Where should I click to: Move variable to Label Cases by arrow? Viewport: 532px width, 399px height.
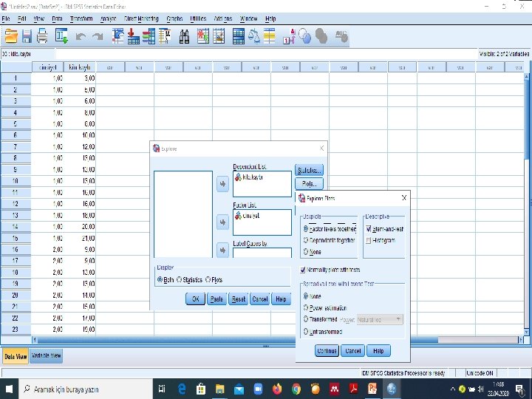pos(222,250)
